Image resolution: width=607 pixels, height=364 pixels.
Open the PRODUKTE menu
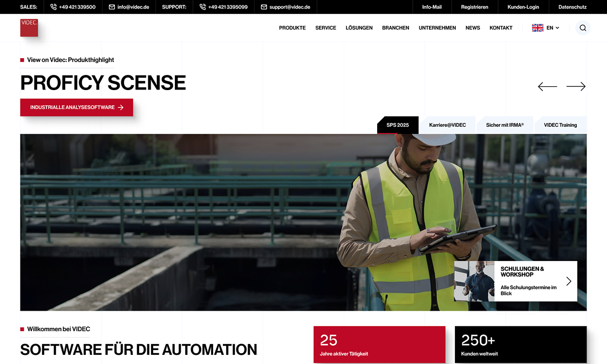(292, 28)
